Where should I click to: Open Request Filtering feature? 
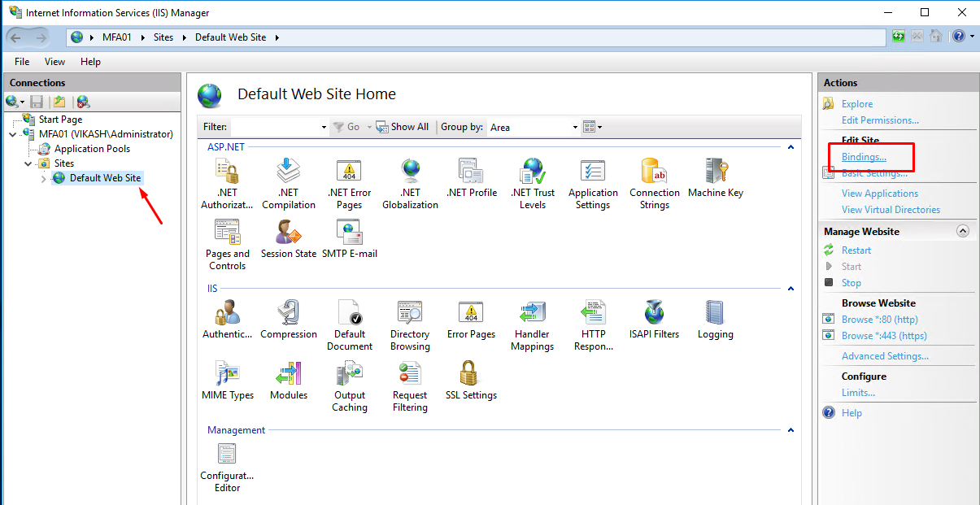[x=410, y=385]
